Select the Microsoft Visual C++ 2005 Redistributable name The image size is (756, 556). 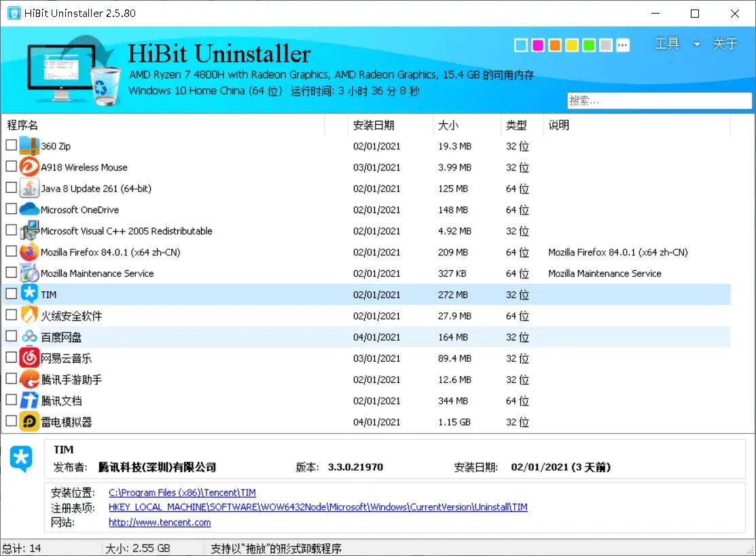point(126,231)
